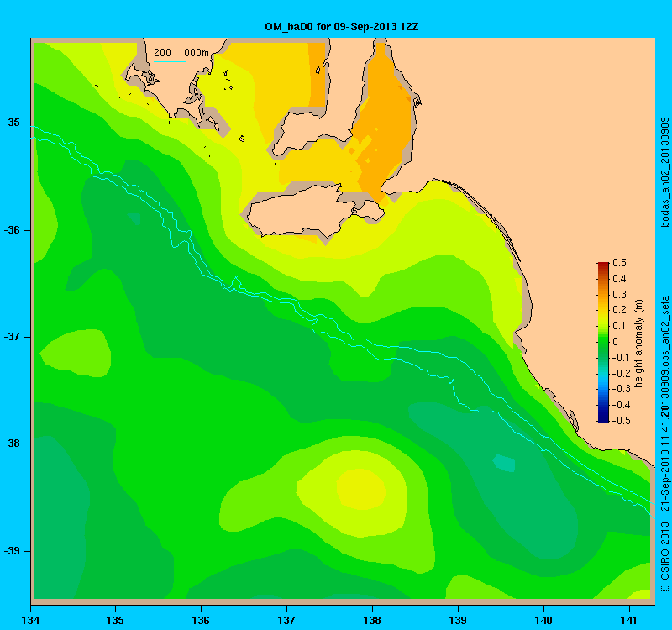
Task: Click the '21-Sep-2013 11:41:20' timestamp text
Action: [x=664, y=458]
